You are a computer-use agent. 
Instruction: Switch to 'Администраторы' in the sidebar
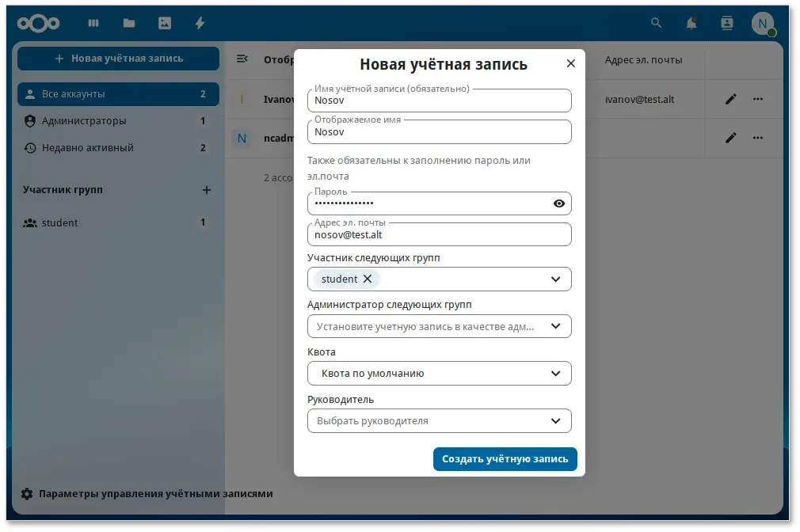(117, 120)
